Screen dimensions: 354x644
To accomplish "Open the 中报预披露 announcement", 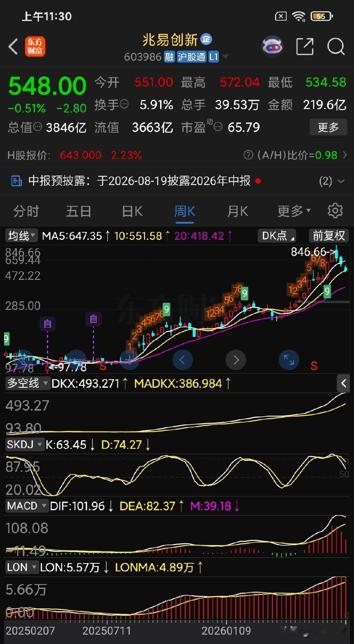I will (139, 181).
